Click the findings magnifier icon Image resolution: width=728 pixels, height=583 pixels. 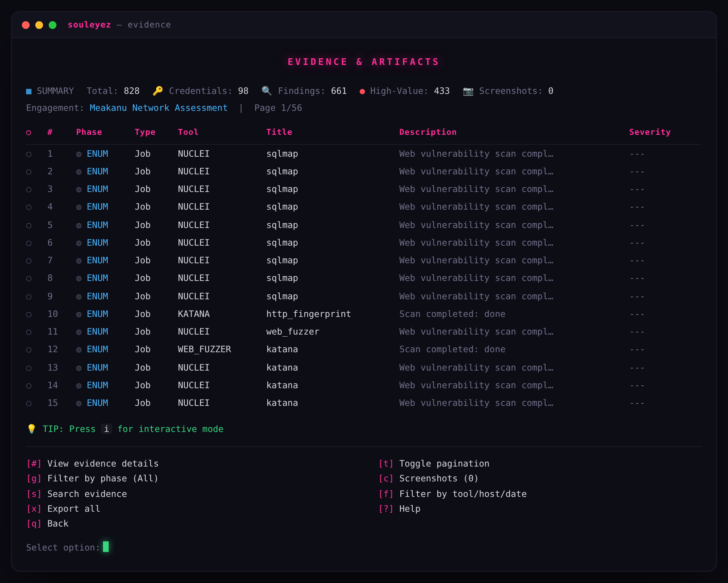[x=267, y=91]
